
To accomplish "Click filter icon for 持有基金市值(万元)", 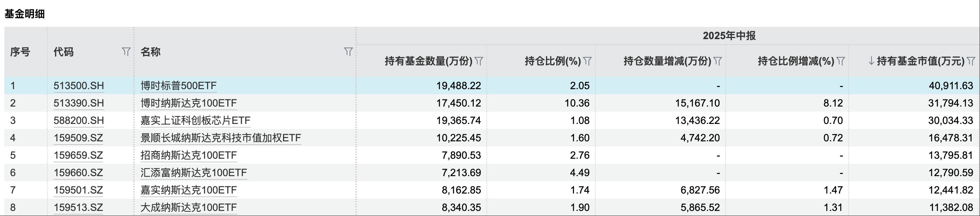I will pos(971,61).
